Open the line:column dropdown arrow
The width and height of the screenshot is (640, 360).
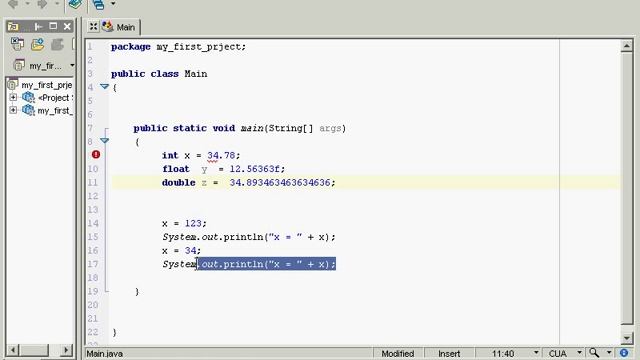pyautogui.click(x=536, y=352)
